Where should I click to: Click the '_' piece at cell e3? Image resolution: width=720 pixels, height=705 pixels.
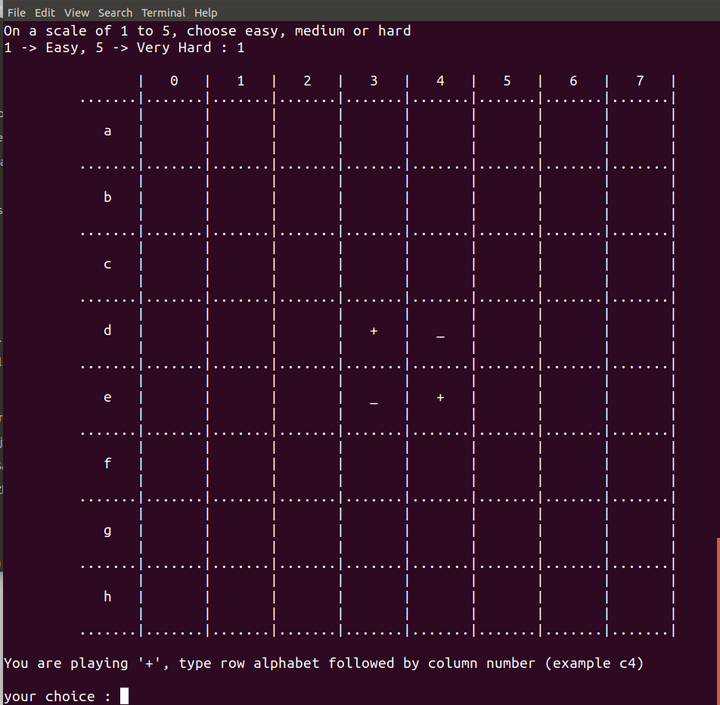(x=374, y=400)
